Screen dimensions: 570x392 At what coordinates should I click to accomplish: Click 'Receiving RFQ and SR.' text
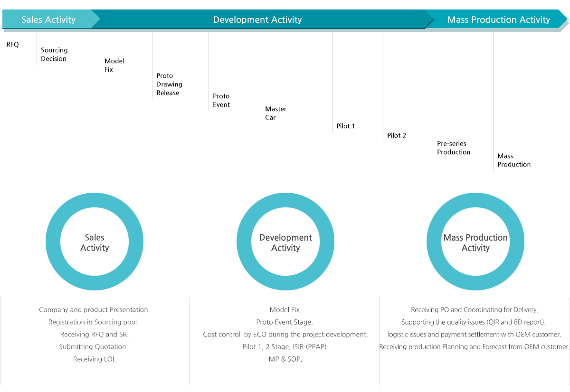tap(95, 335)
